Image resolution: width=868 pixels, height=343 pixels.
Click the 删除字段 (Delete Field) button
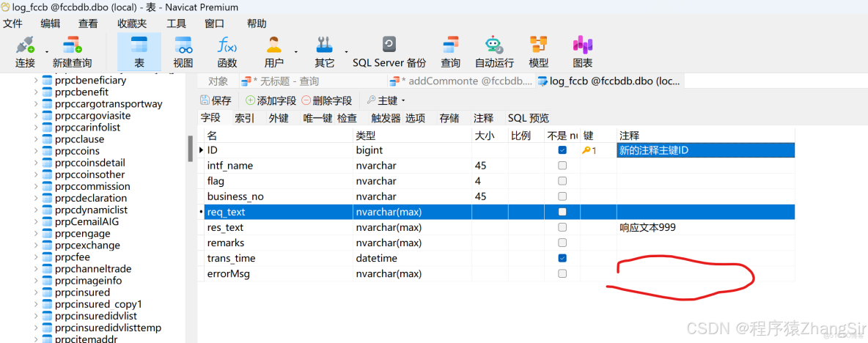click(327, 100)
